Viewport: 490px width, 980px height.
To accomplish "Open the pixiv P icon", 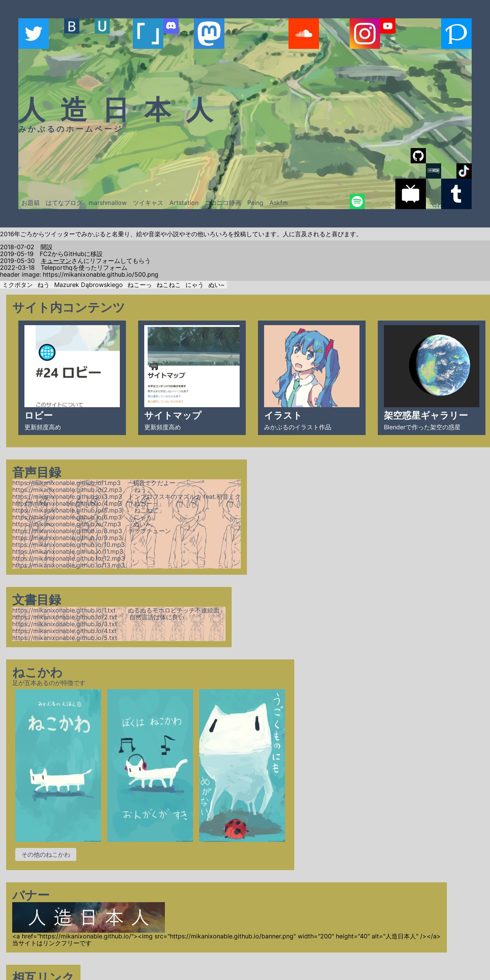I will pyautogui.click(x=456, y=34).
